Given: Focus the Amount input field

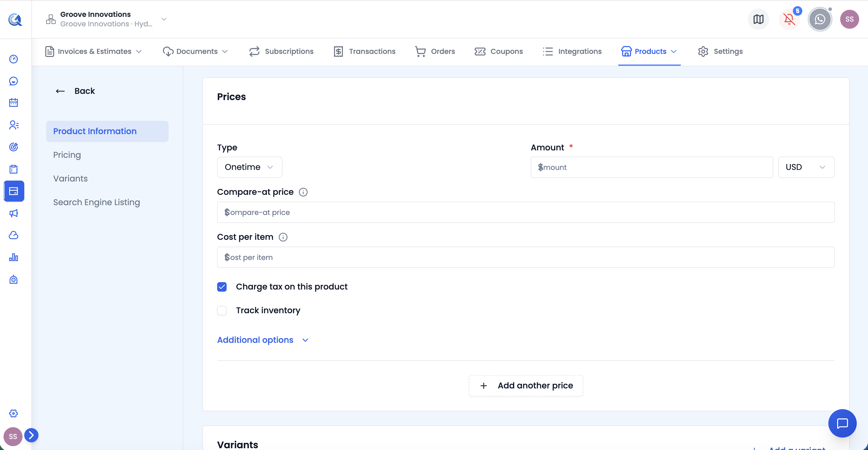Looking at the screenshot, I should (x=652, y=167).
